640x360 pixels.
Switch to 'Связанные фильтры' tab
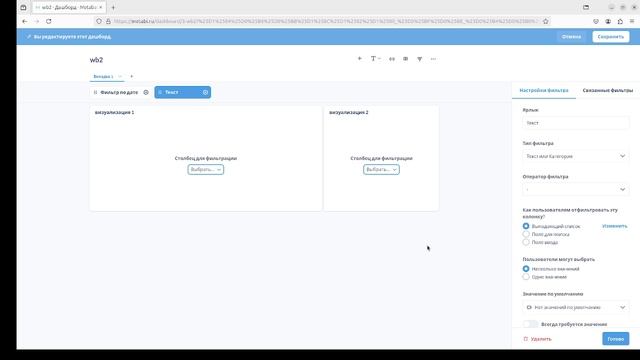608,90
